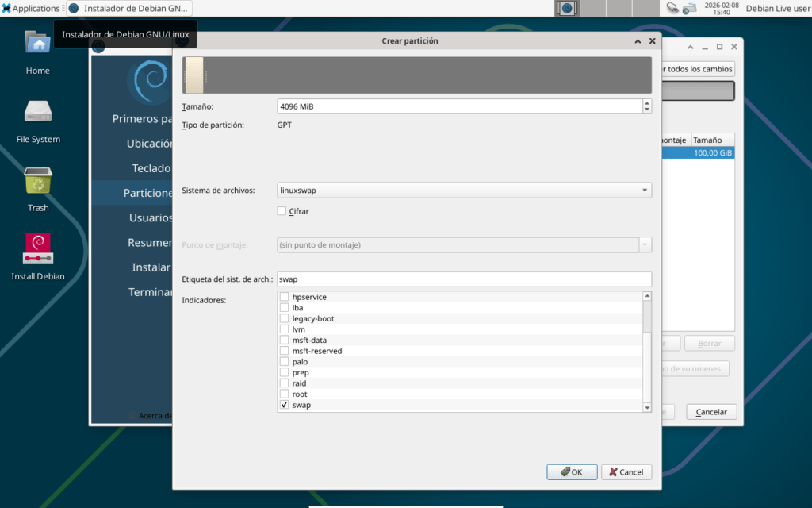
Task: Tick the raid flag checkbox
Action: (x=285, y=383)
